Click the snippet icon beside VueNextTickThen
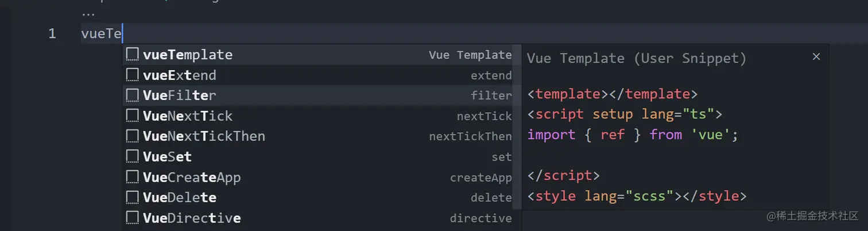This screenshot has width=868, height=231. (x=133, y=136)
